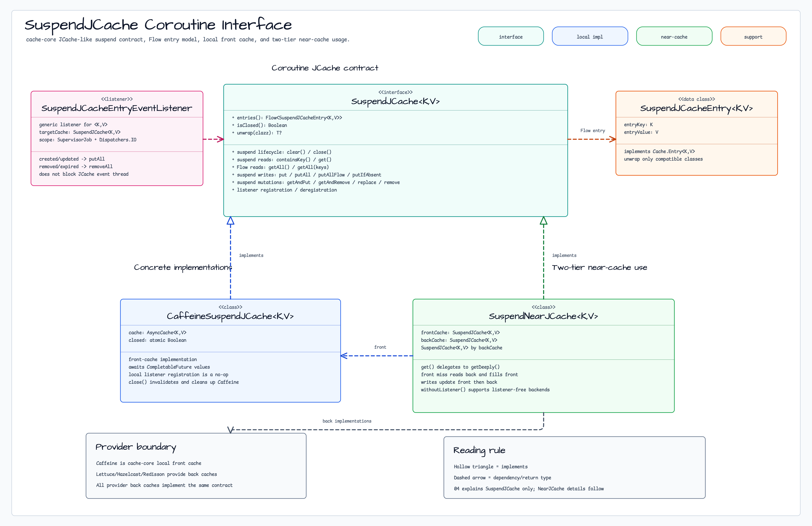Click 'Lettuce/Hazelcast/Redisson provide back caches' line

(x=156, y=474)
